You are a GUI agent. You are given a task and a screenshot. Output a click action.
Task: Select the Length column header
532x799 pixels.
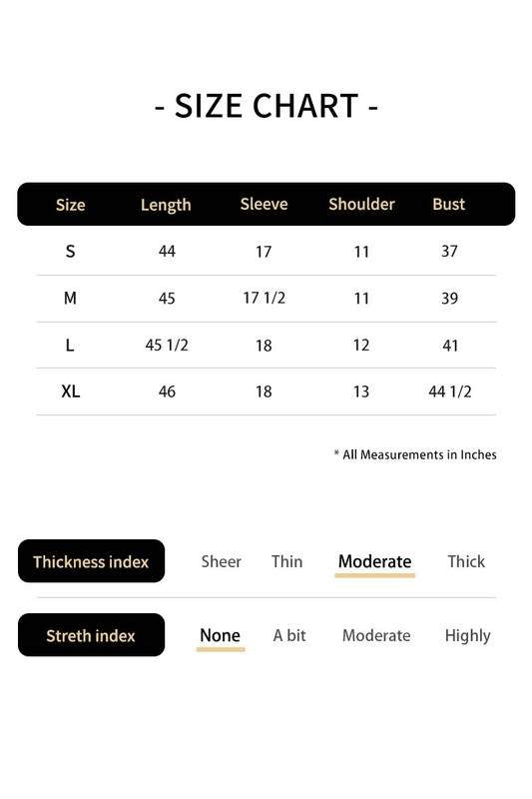[166, 205]
